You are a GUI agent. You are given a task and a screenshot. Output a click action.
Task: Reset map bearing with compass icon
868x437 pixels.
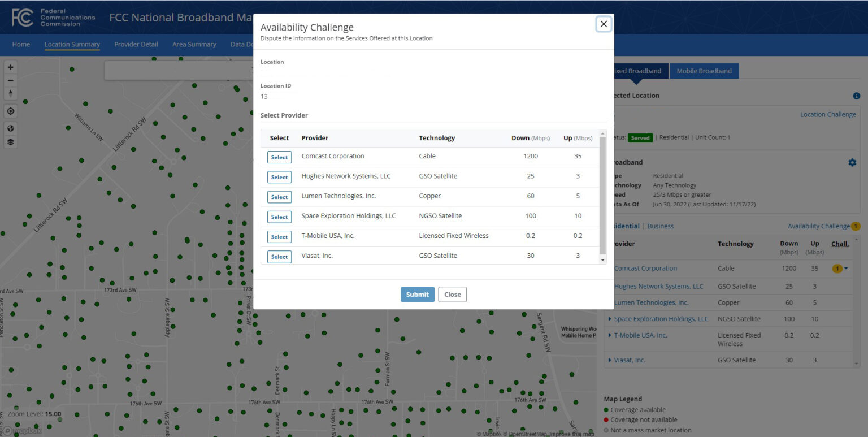[11, 93]
